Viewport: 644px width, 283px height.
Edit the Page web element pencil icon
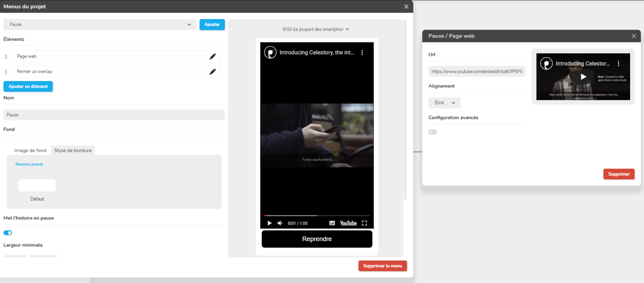click(213, 57)
